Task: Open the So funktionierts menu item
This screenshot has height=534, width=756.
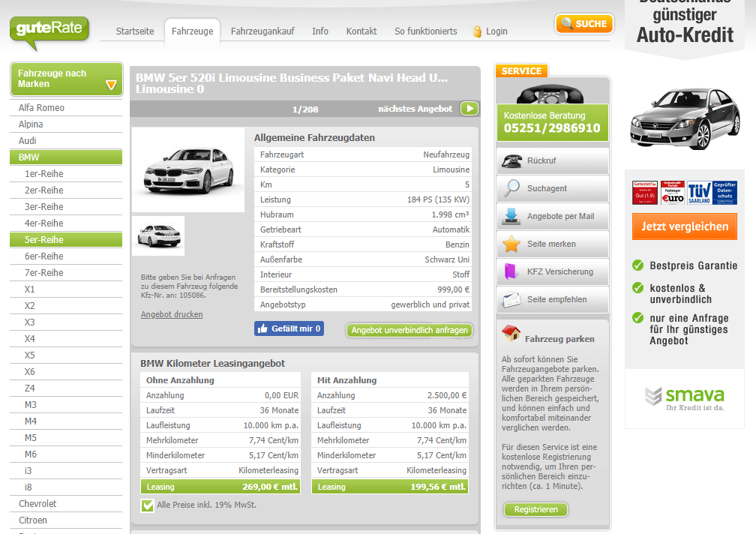Action: click(426, 31)
